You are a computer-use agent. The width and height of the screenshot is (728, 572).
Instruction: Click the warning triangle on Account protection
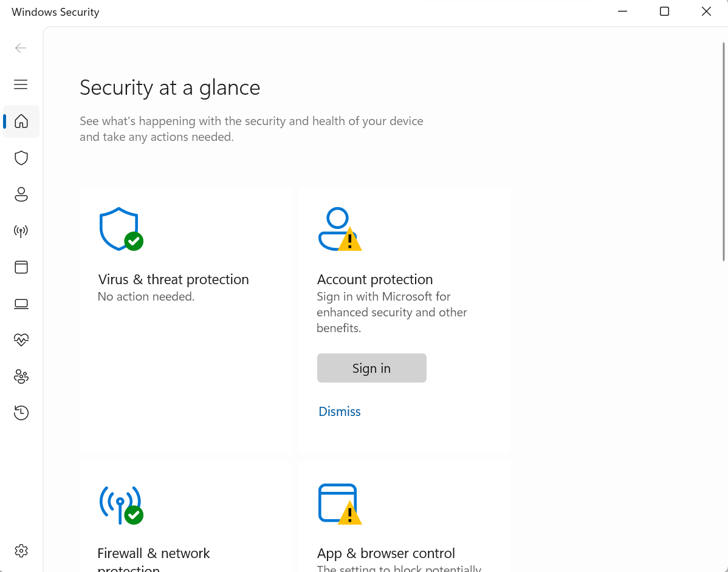[351, 241]
